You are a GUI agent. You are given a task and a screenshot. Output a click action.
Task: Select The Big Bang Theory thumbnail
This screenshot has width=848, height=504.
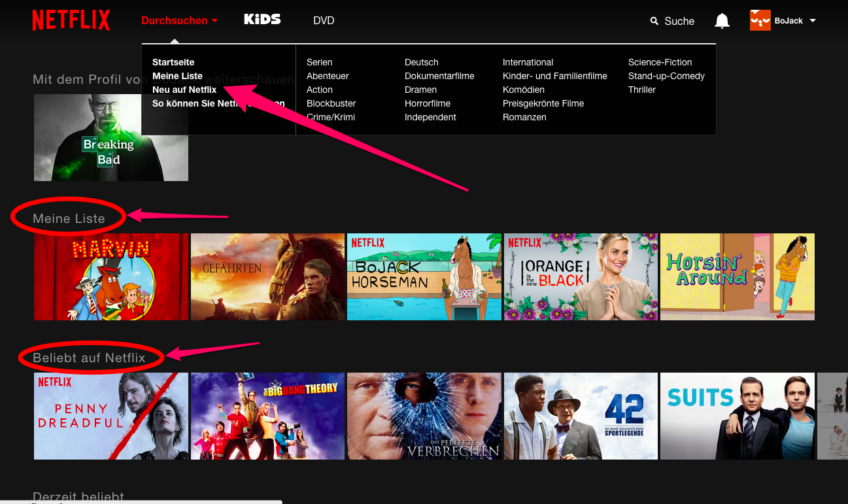point(267,416)
